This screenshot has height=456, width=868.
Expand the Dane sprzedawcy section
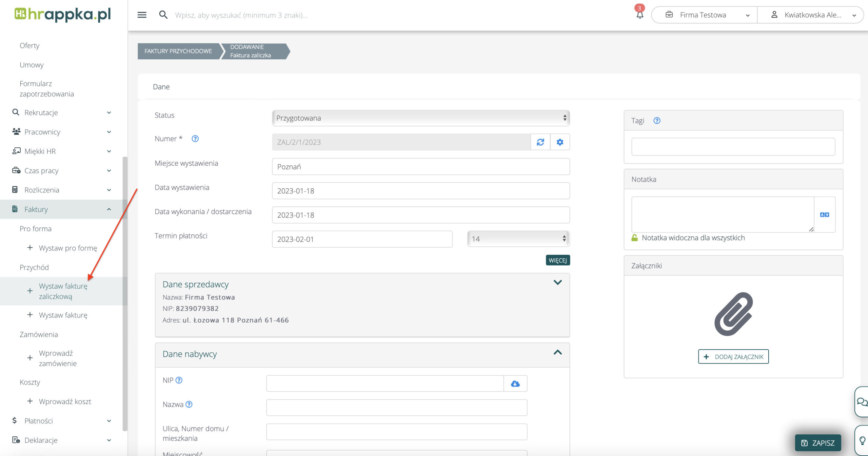pos(557,282)
